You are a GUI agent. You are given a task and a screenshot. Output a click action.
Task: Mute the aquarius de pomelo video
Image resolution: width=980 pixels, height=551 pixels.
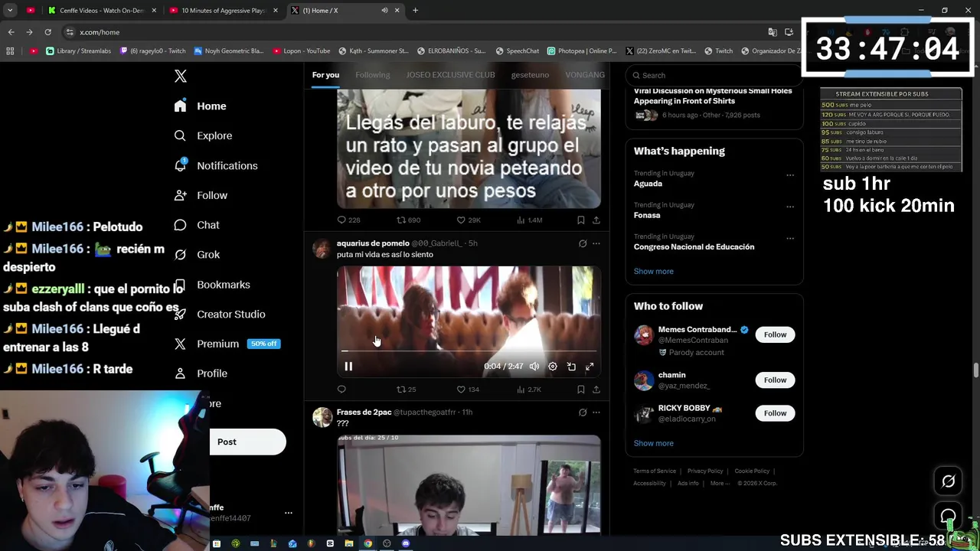point(534,367)
